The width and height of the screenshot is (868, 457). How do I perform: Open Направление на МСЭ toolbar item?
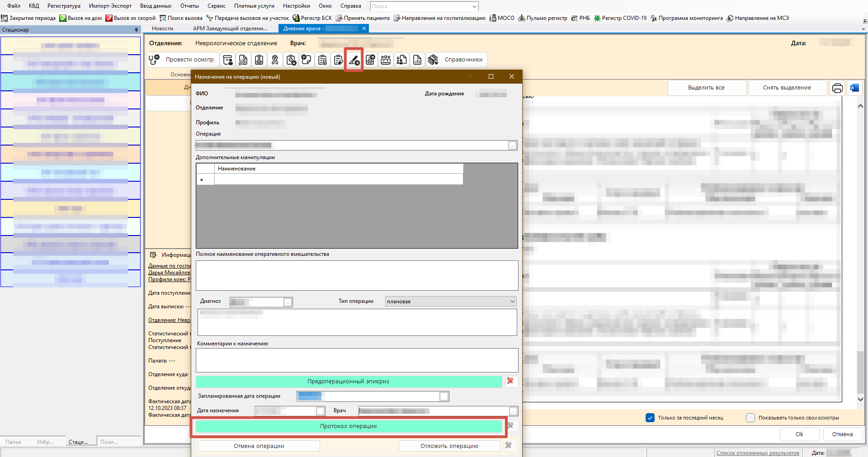click(758, 18)
